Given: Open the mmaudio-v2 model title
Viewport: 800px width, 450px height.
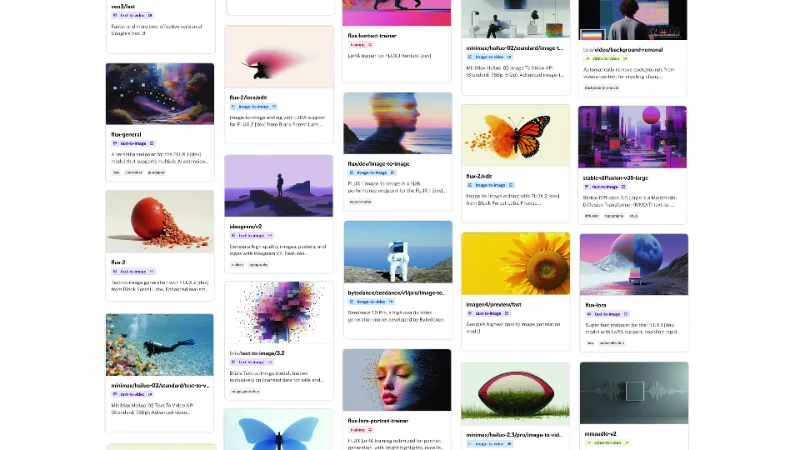Looking at the screenshot, I should click(601, 434).
